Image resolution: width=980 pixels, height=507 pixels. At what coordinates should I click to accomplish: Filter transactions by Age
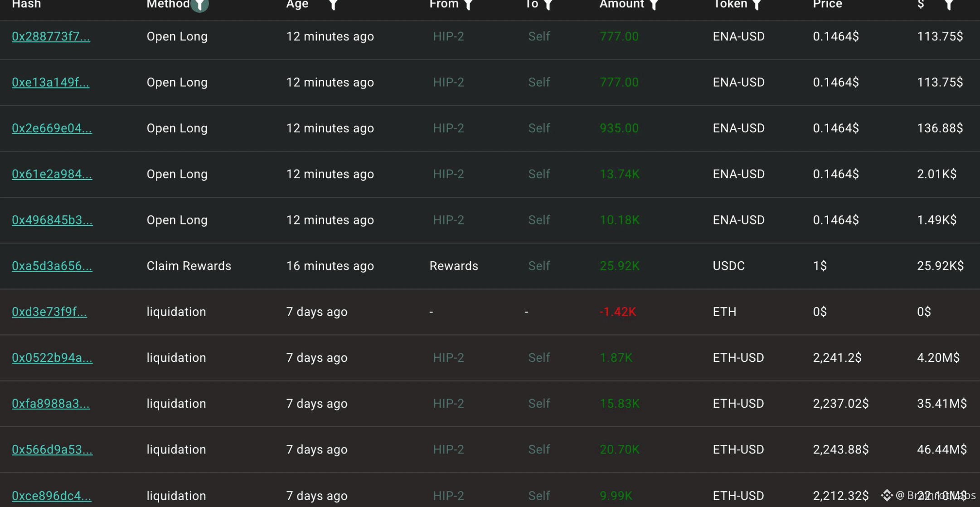[333, 5]
